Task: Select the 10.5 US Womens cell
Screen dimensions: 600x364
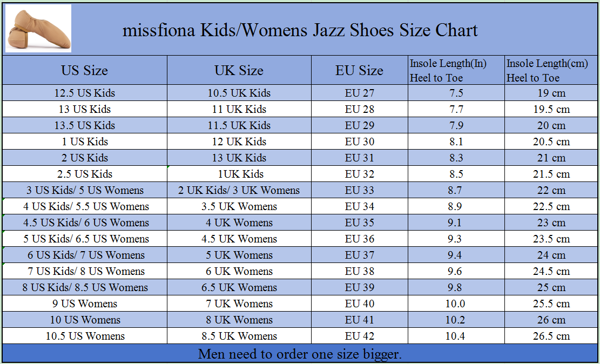Action: click(84, 336)
